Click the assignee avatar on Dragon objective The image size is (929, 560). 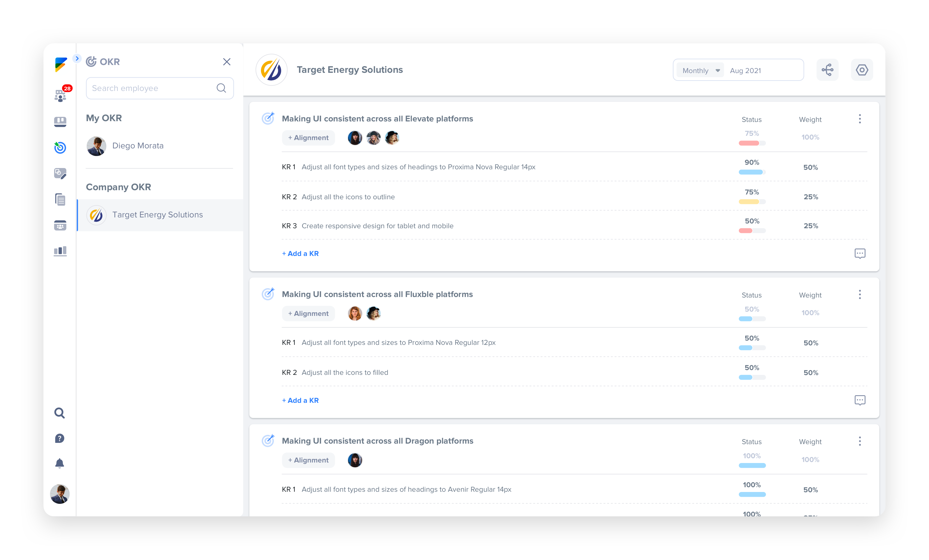tap(355, 460)
